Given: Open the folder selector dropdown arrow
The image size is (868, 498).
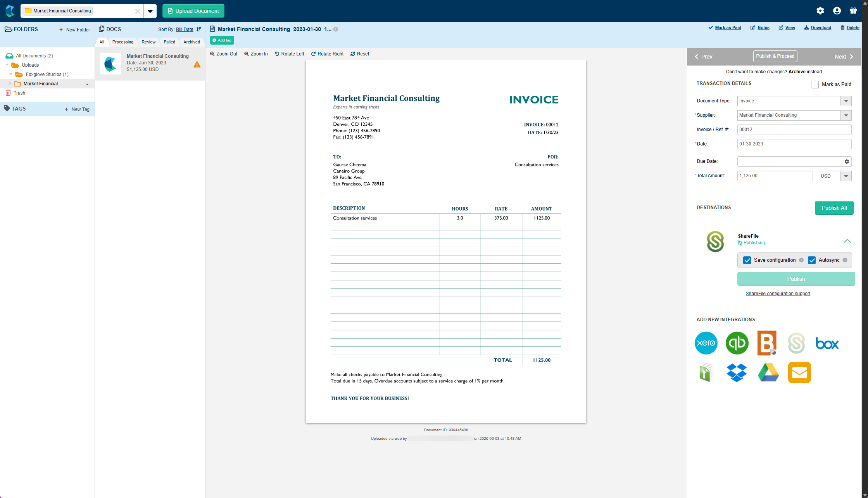Looking at the screenshot, I should [x=150, y=11].
